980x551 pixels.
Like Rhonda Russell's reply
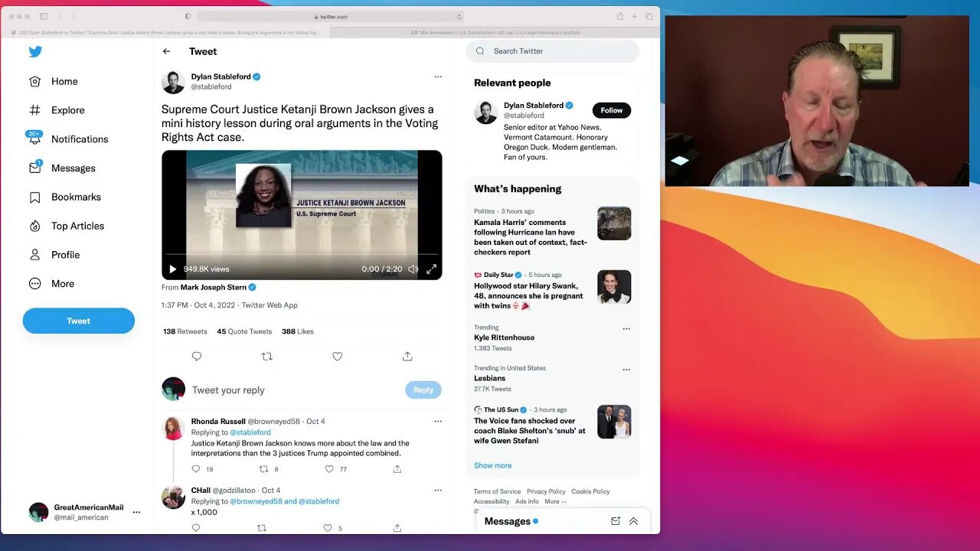pos(329,469)
